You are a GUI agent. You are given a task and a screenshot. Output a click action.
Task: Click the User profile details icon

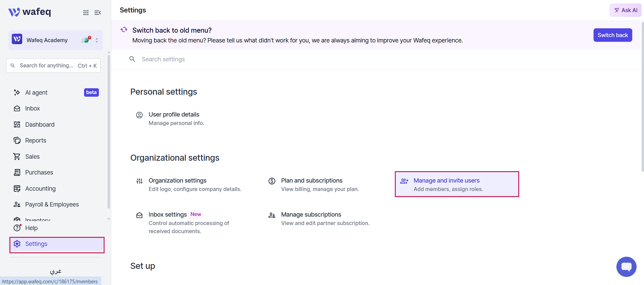[x=139, y=115]
